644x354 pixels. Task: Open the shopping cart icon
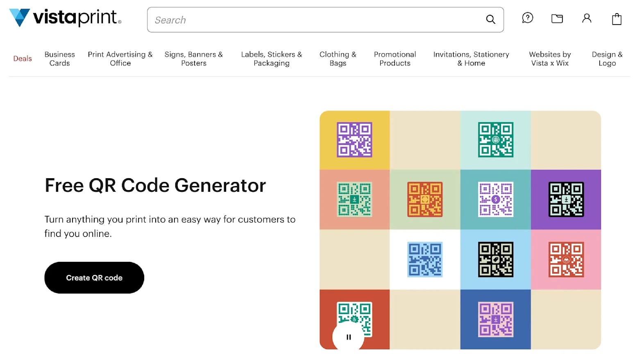point(617,18)
